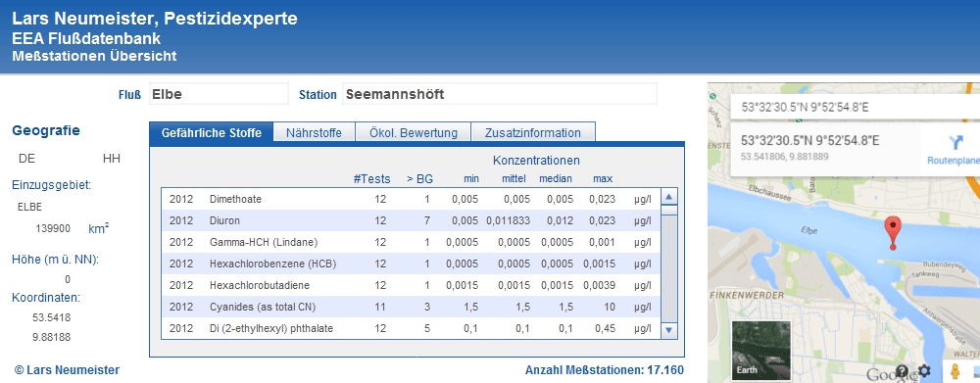Click the EEA Flußdatenbank header title

86,38
